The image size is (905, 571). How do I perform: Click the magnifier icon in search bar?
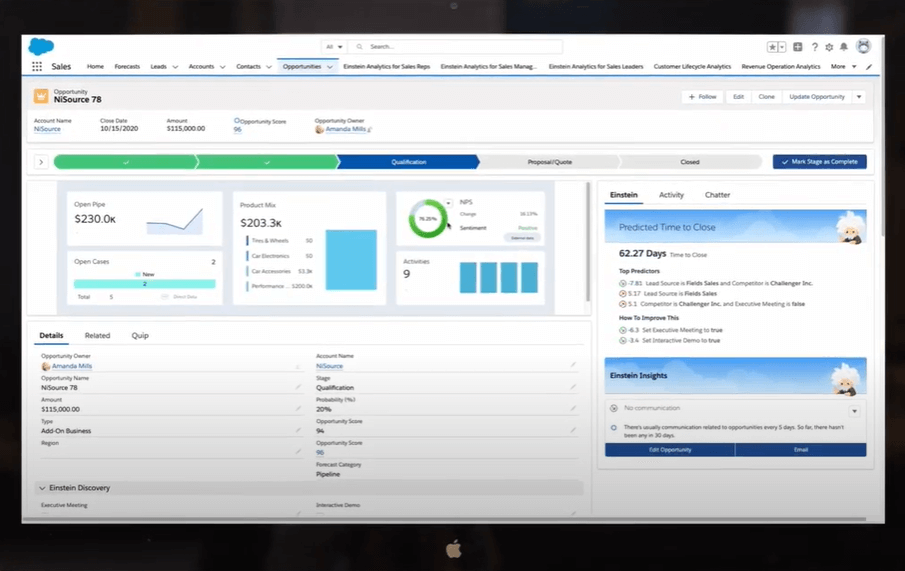pos(360,47)
